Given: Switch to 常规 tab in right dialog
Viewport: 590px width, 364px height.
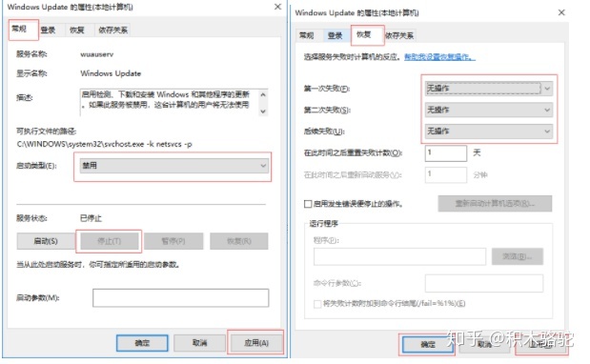Looking at the screenshot, I should coord(306,35).
